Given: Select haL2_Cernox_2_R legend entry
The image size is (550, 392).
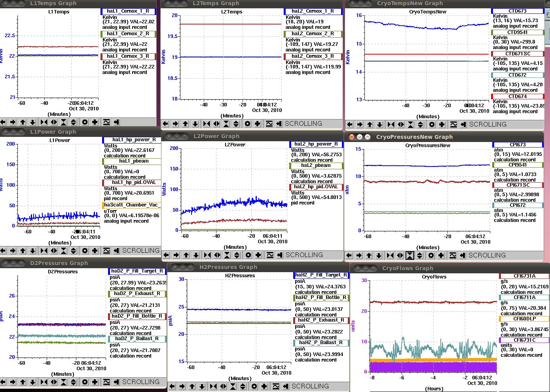Looking at the screenshot, I should [313, 34].
